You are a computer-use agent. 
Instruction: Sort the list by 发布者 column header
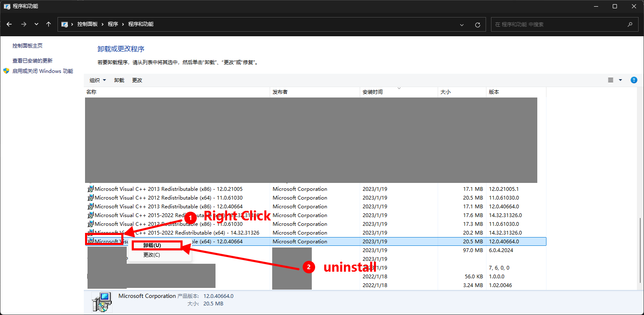[280, 92]
